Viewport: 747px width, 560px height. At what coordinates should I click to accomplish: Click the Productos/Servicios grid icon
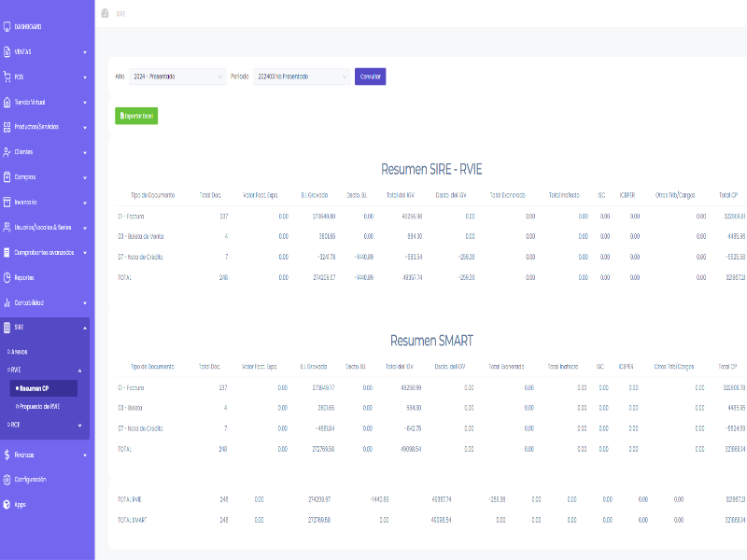[x=7, y=127]
